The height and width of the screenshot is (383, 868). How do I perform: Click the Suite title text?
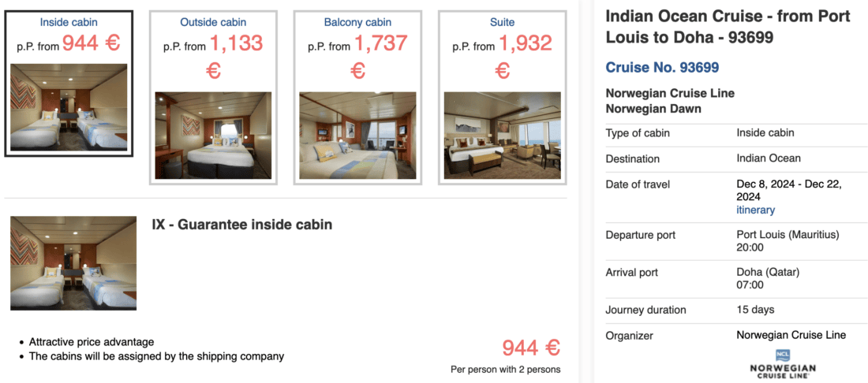(502, 22)
